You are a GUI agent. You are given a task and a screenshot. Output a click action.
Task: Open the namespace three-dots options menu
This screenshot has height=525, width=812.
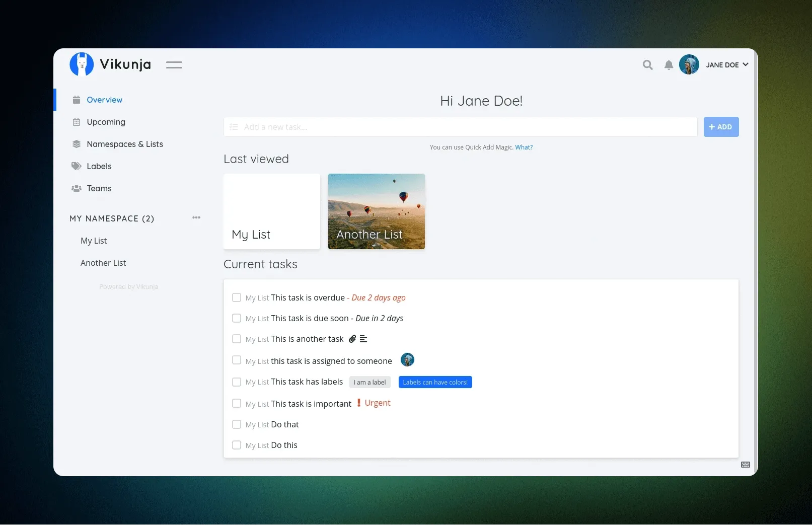[196, 217]
